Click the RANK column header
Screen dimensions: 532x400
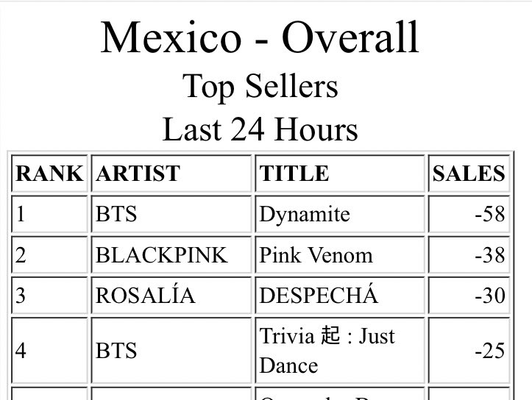pyautogui.click(x=49, y=174)
